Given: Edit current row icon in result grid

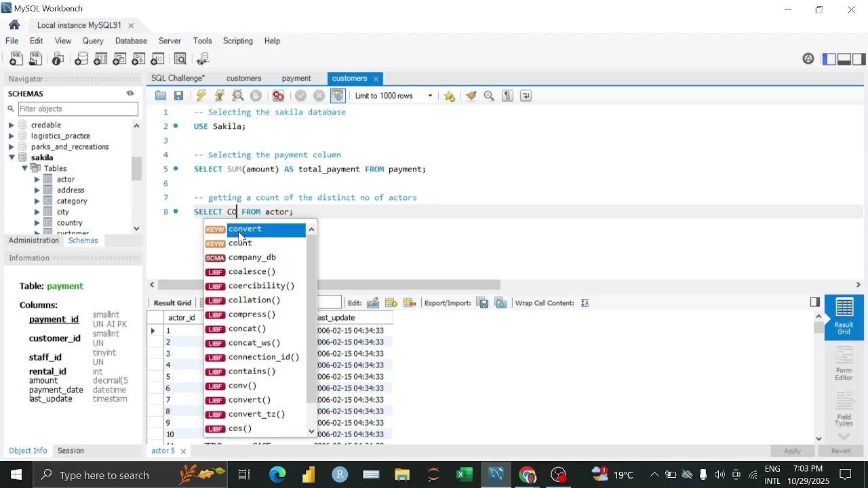Looking at the screenshot, I should coord(373,303).
